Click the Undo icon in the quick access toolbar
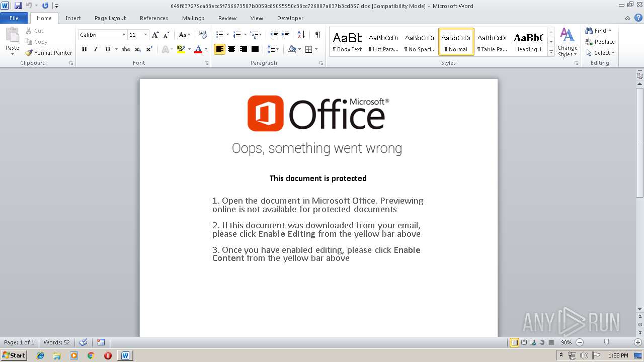 (29, 6)
